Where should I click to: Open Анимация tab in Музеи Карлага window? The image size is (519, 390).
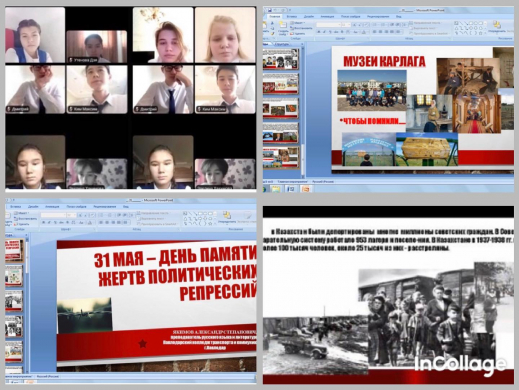pos(327,17)
